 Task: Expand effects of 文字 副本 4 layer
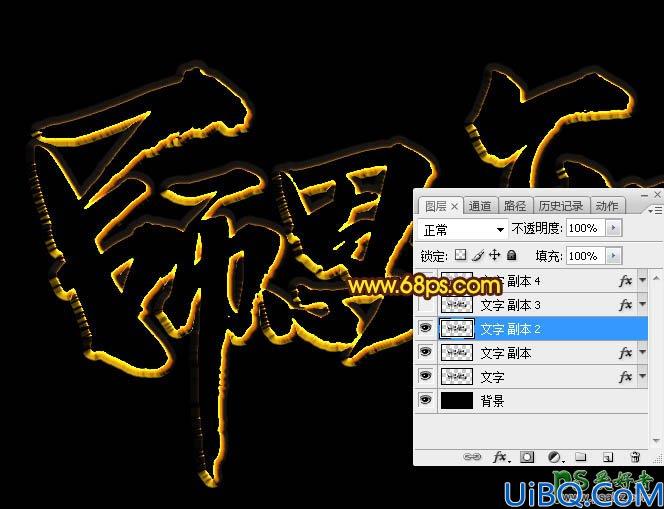(642, 280)
